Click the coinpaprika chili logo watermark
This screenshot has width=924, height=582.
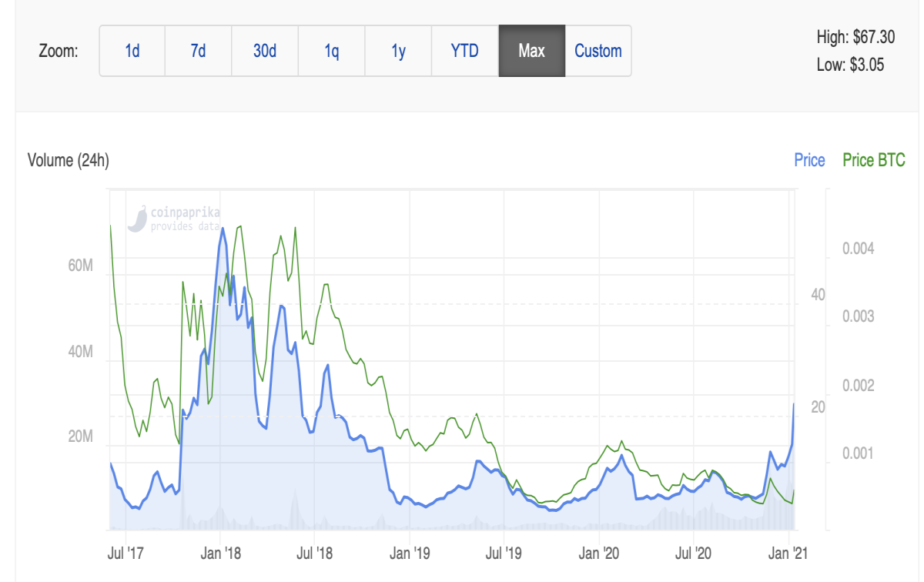coord(137,219)
